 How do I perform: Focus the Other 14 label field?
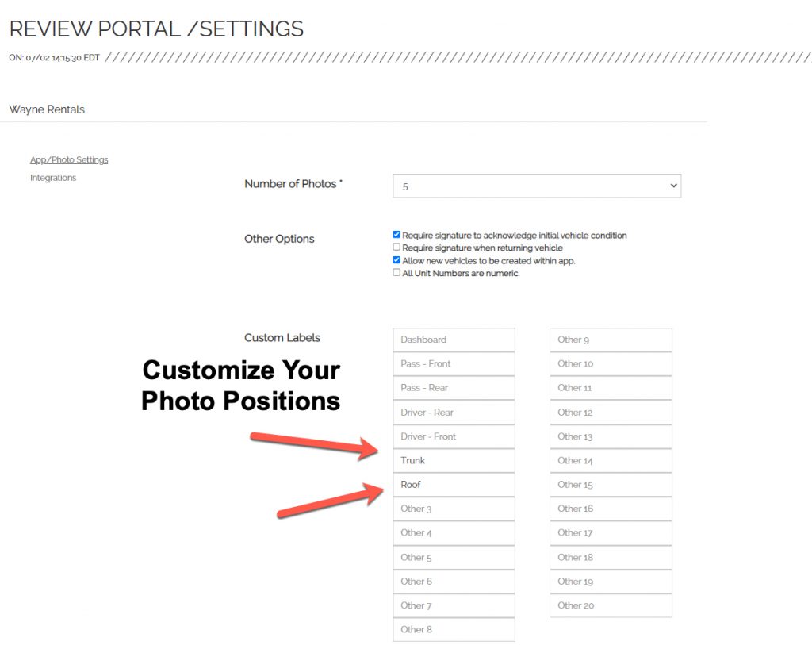click(x=611, y=461)
